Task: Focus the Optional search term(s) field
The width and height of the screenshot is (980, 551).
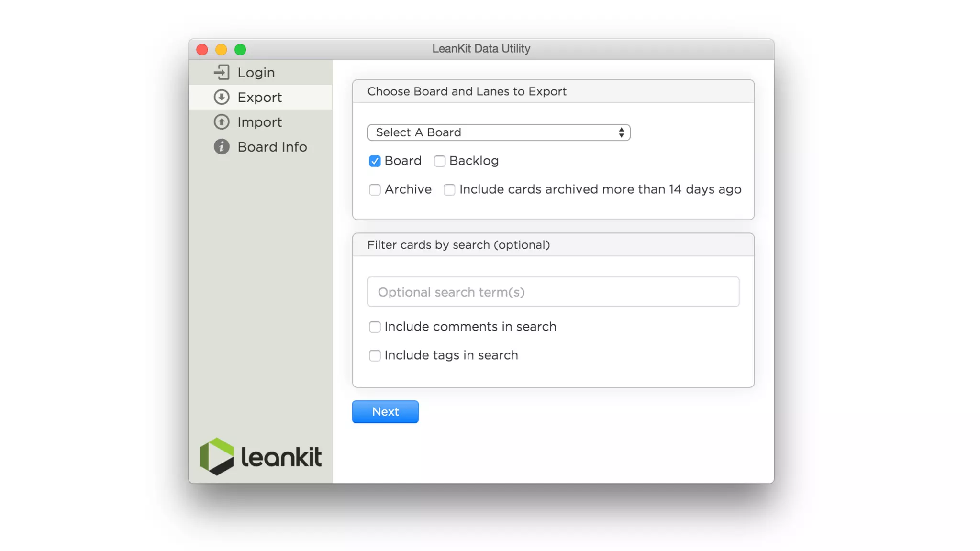Action: (553, 292)
